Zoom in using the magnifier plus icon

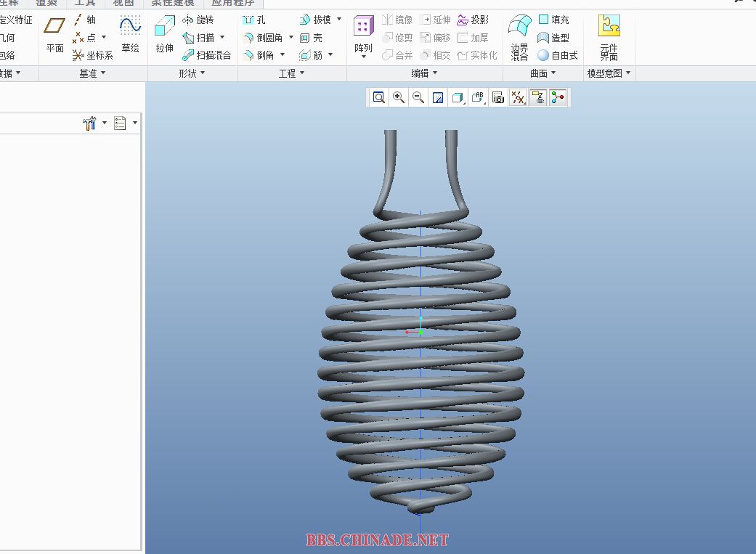point(399,98)
